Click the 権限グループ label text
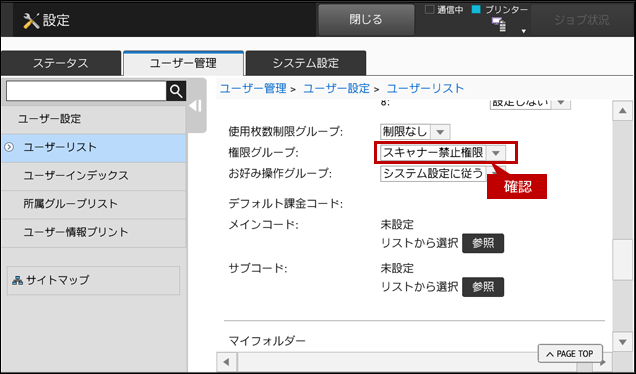 point(263,153)
